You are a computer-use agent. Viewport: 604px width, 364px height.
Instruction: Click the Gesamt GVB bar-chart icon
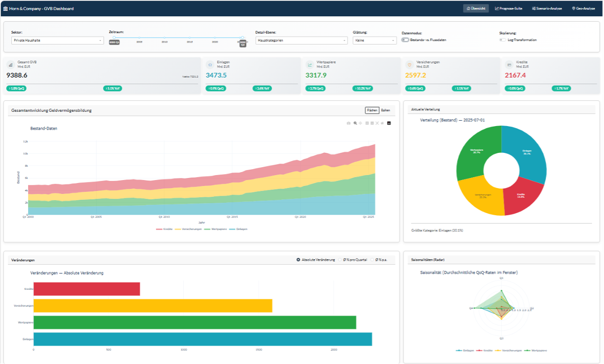pos(11,64)
